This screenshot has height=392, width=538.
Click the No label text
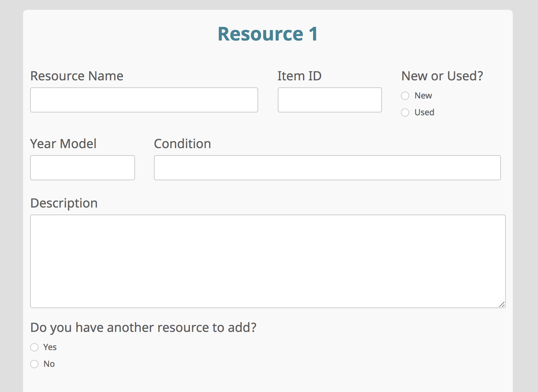pos(48,364)
